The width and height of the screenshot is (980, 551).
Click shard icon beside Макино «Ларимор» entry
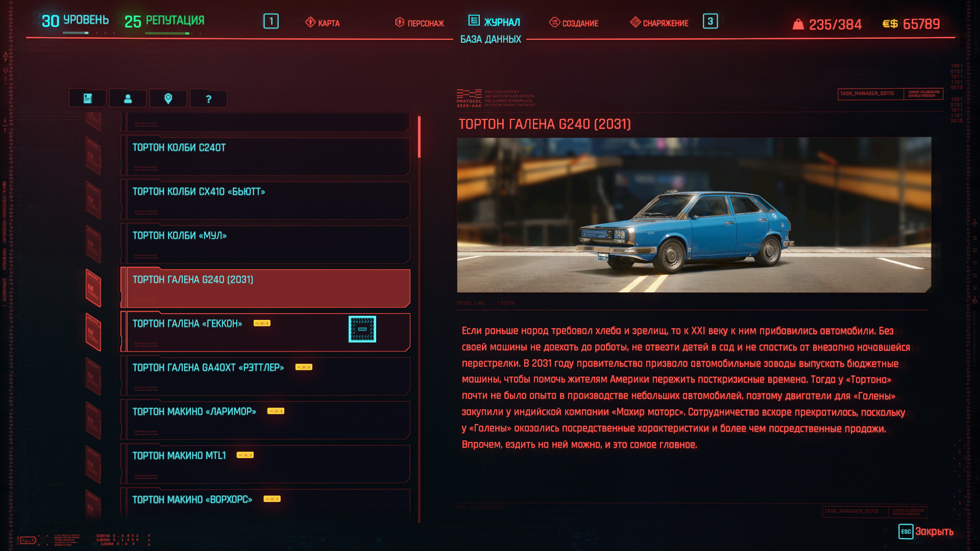93,420
